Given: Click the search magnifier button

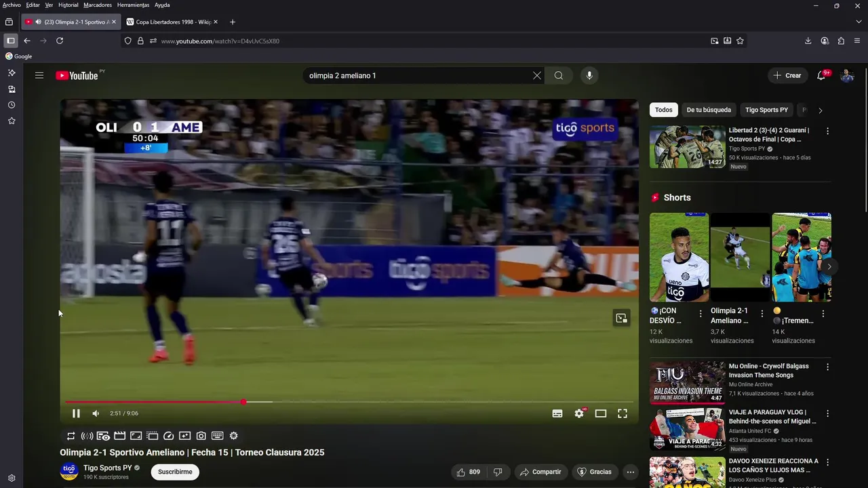Looking at the screenshot, I should pos(559,75).
